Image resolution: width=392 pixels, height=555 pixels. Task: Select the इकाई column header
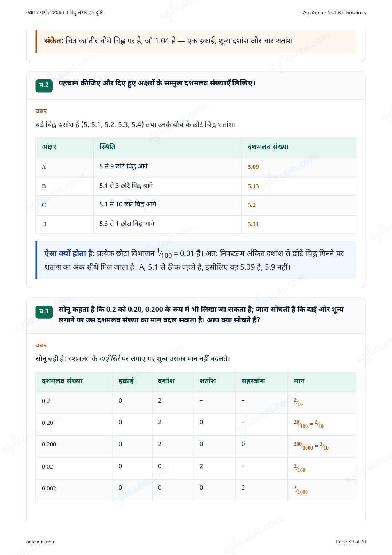pos(126,381)
